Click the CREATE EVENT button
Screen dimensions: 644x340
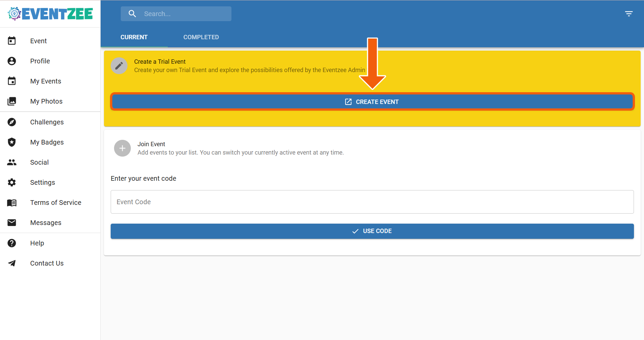click(x=372, y=102)
